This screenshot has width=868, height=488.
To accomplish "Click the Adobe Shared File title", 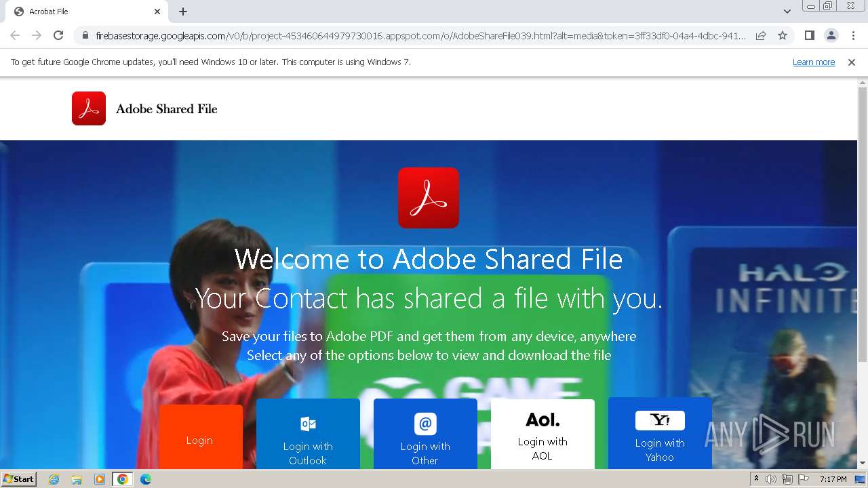I will point(167,109).
